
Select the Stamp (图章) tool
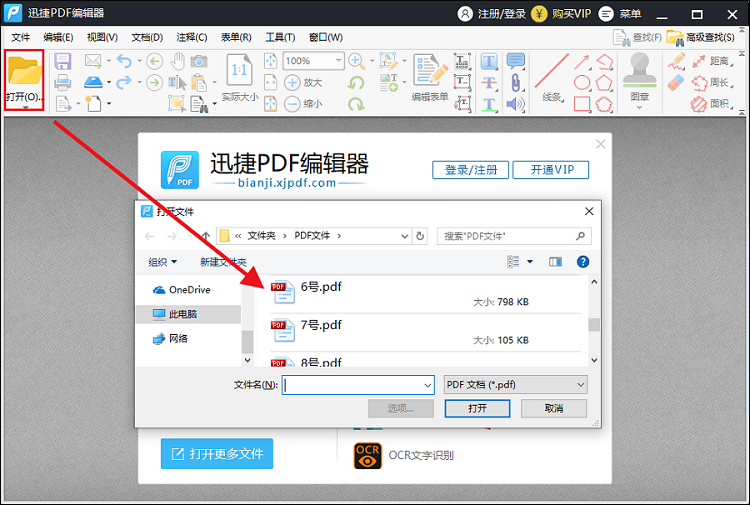(x=640, y=71)
